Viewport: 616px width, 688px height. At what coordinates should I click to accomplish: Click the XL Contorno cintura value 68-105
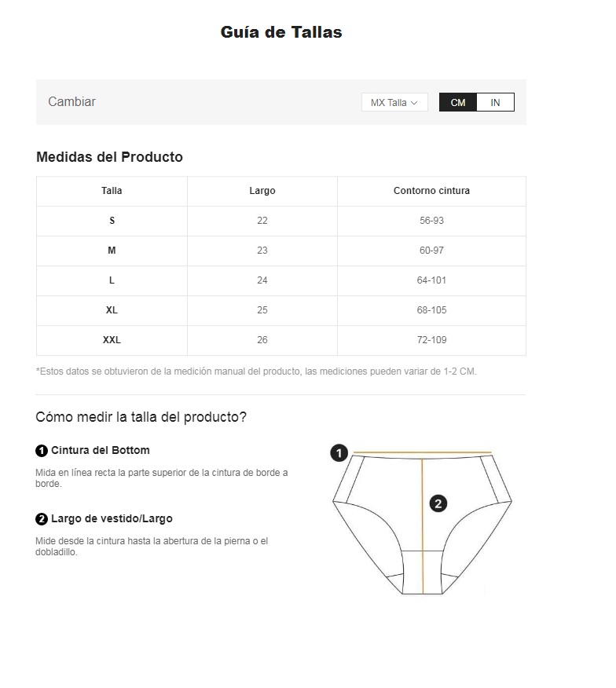pyautogui.click(x=431, y=310)
